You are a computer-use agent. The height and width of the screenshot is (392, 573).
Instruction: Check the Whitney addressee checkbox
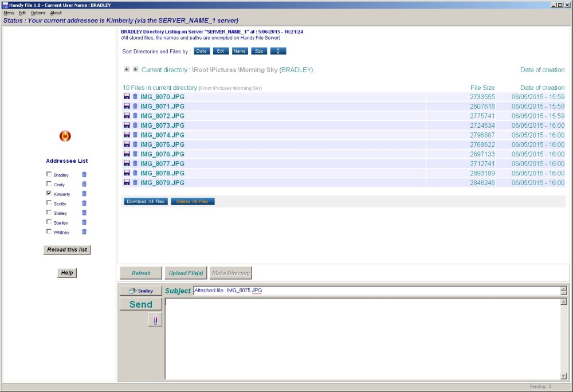tap(49, 232)
